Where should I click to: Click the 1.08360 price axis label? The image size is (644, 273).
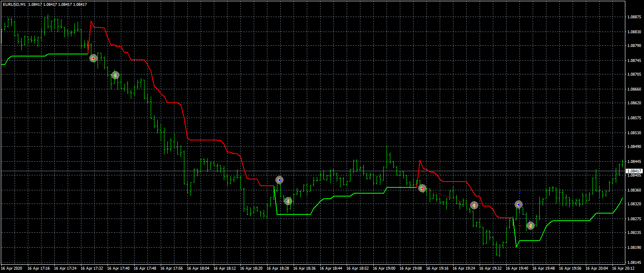coord(635,190)
